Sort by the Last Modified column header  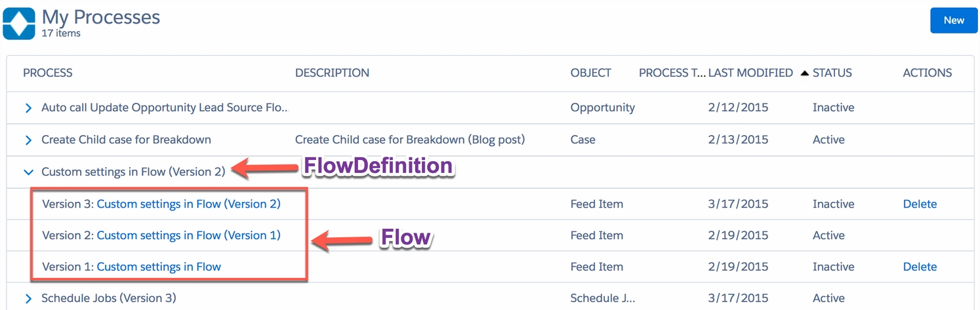750,73
